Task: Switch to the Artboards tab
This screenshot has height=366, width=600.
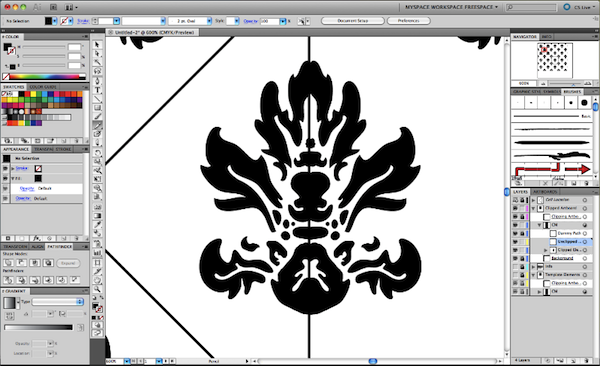Action: [x=545, y=191]
